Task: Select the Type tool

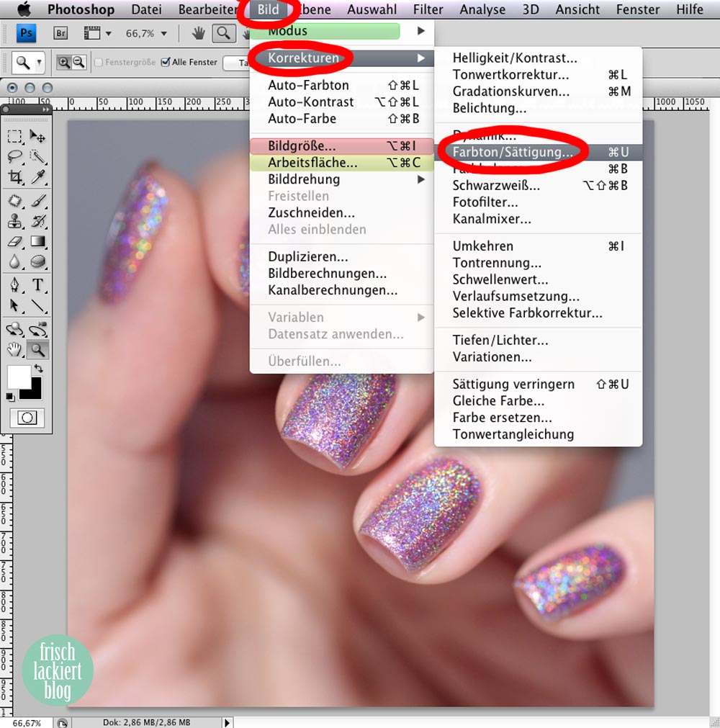Action: click(37, 284)
